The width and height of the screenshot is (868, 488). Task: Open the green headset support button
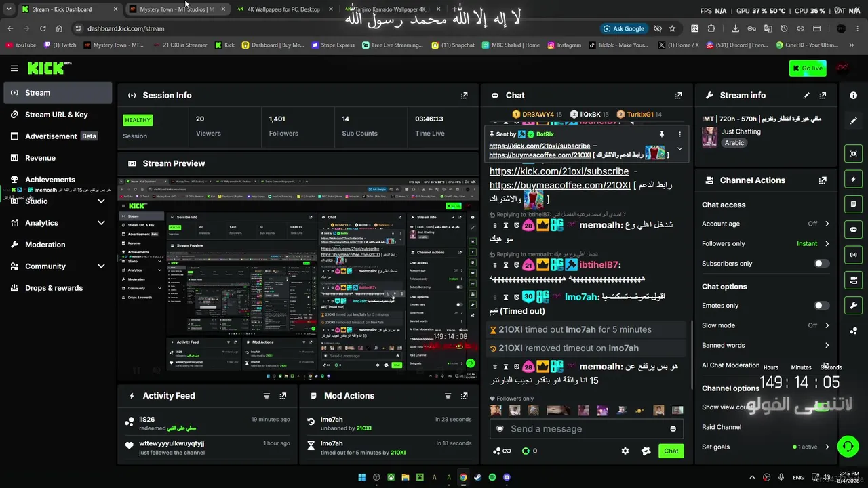(x=848, y=447)
